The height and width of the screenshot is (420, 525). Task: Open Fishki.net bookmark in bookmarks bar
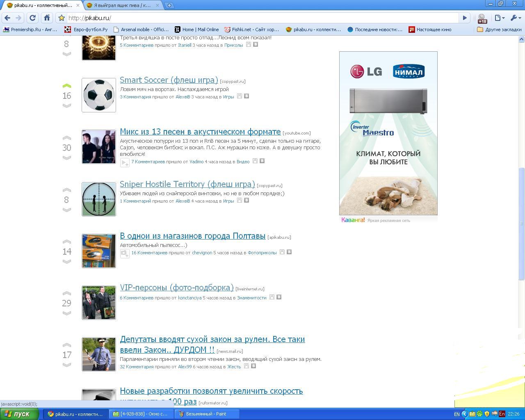(251, 30)
